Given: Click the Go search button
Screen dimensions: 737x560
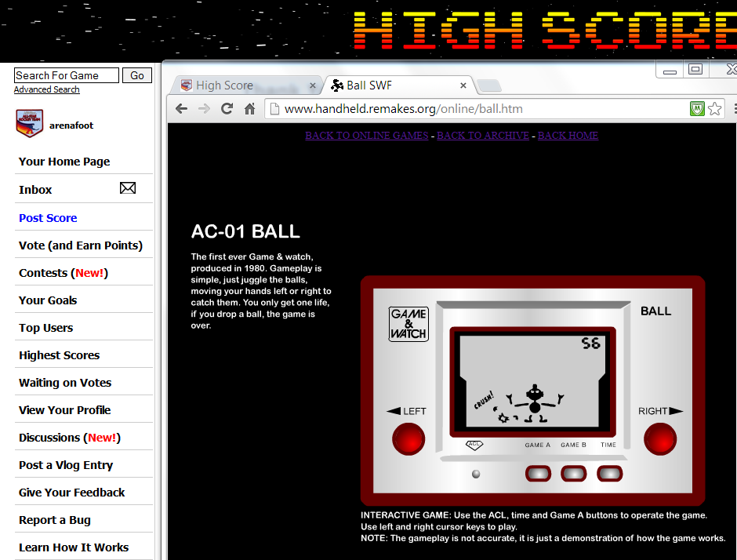Looking at the screenshot, I should coord(137,75).
